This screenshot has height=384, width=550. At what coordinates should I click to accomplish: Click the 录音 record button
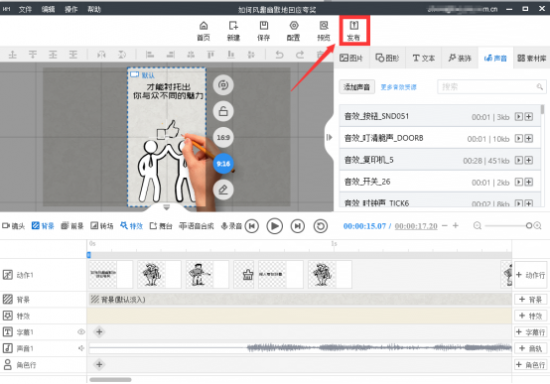point(231,226)
